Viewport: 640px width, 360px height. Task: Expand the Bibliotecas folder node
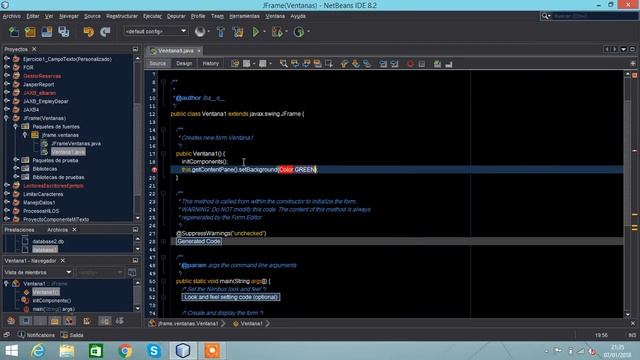pos(16,169)
